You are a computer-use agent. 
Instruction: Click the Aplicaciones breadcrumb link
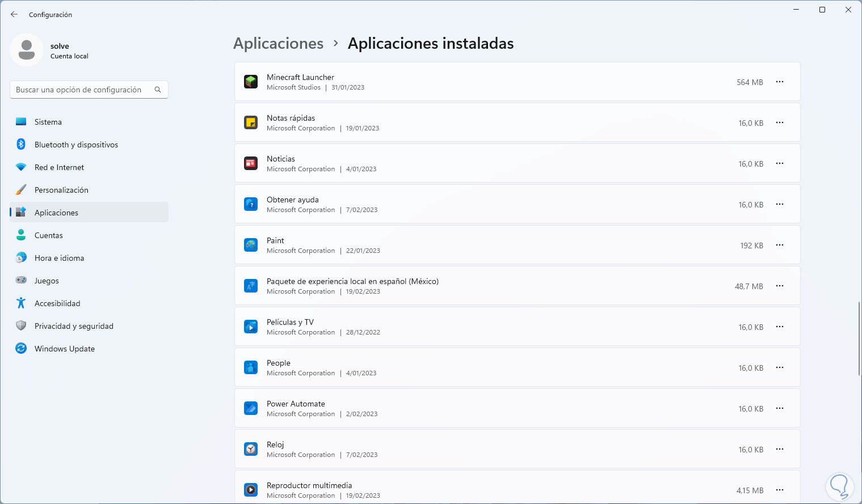pyautogui.click(x=278, y=44)
